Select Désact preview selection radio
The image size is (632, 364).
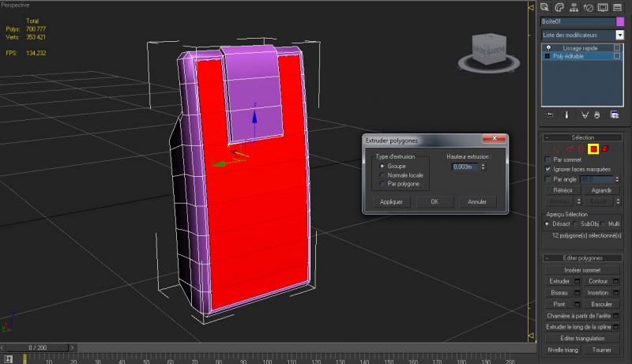pyautogui.click(x=547, y=223)
